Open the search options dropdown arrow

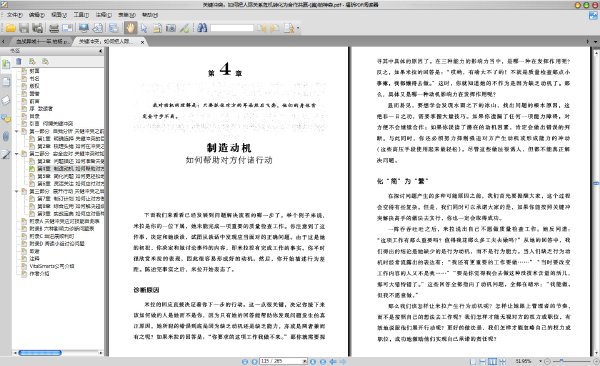298,28
